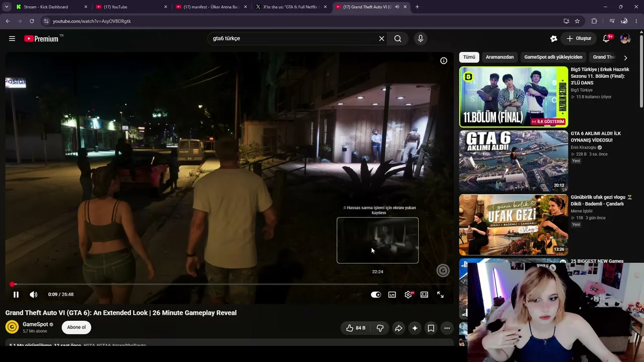Open the Ufak Gezi vlog thumbnail
The width and height of the screenshot is (644, 362).
pyautogui.click(x=514, y=225)
